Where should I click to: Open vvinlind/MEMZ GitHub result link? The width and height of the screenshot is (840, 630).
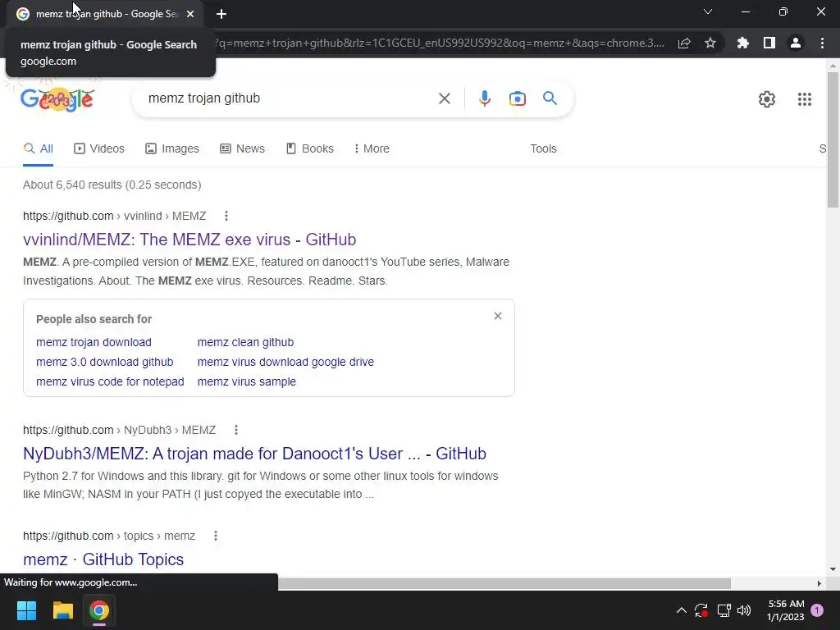(189, 240)
